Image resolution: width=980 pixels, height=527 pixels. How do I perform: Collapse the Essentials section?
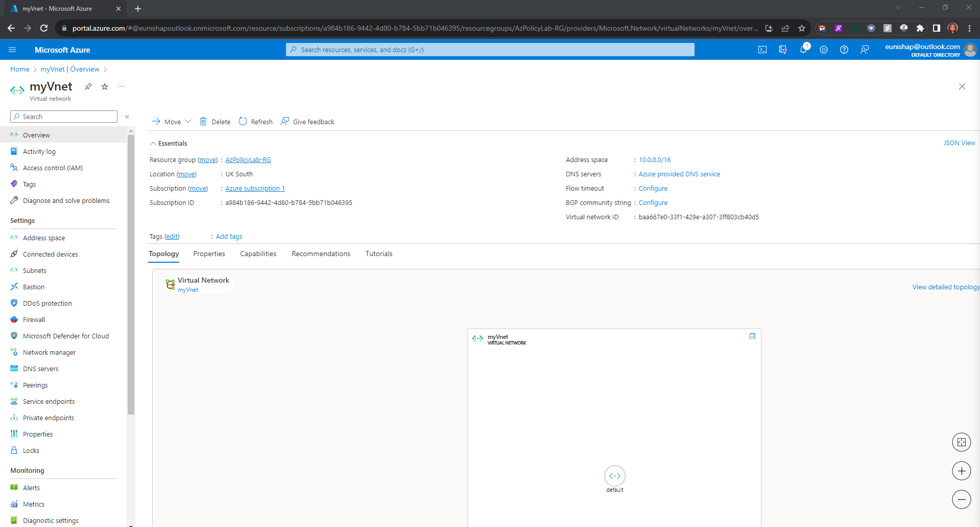tap(153, 144)
